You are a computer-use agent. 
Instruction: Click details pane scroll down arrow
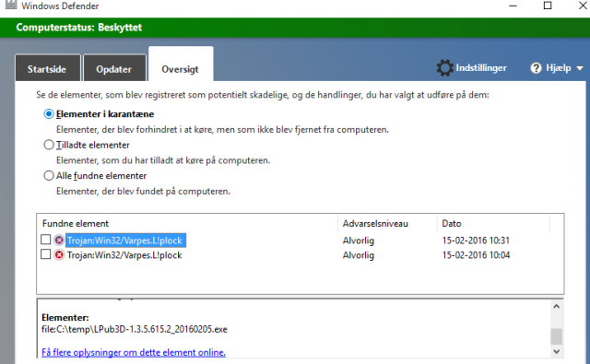557,352
